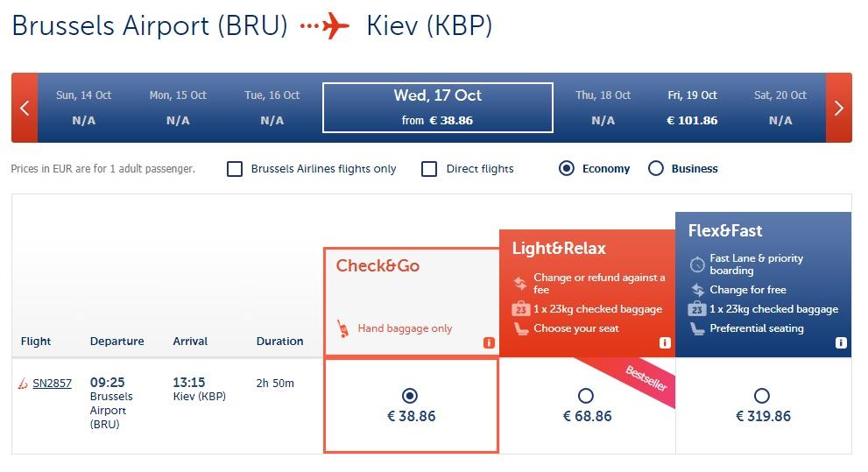Show later dates with right arrow
Image resolution: width=868 pixels, height=472 pixels.
click(x=838, y=108)
